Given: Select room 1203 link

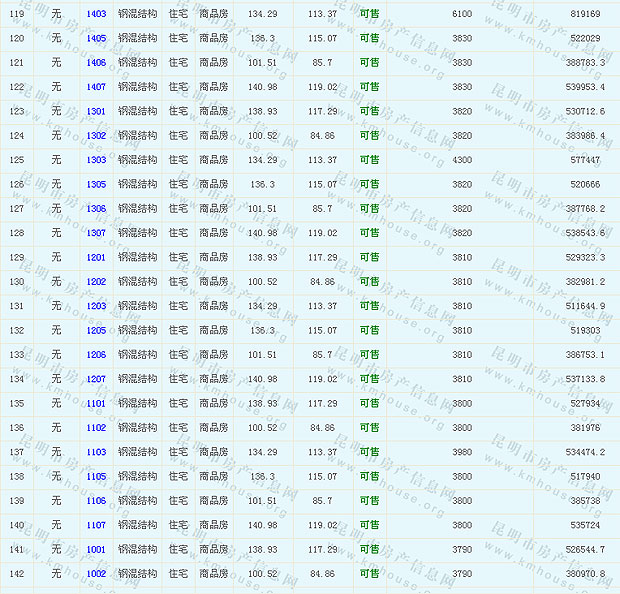Looking at the screenshot, I should tap(96, 306).
